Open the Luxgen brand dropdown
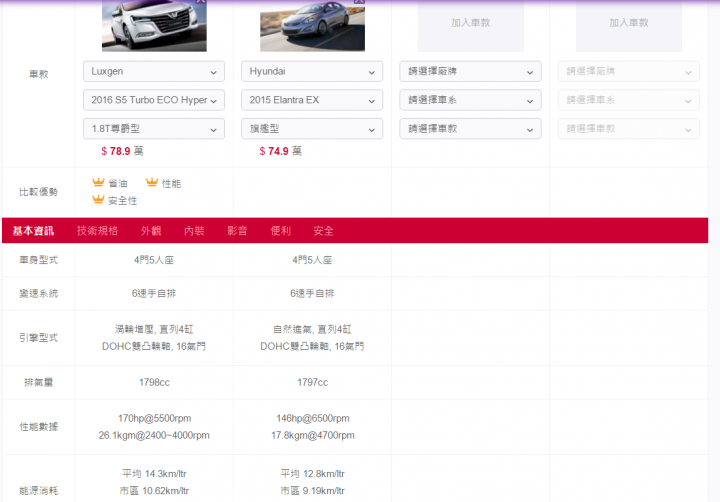This screenshot has height=502, width=720. (x=154, y=72)
